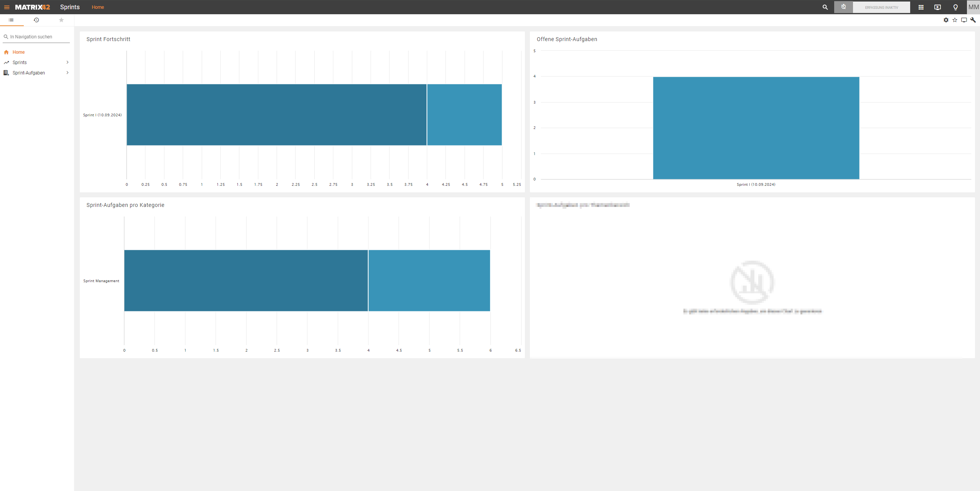The width and height of the screenshot is (980, 491).
Task: Switch to navigation list tab
Action: tap(12, 20)
